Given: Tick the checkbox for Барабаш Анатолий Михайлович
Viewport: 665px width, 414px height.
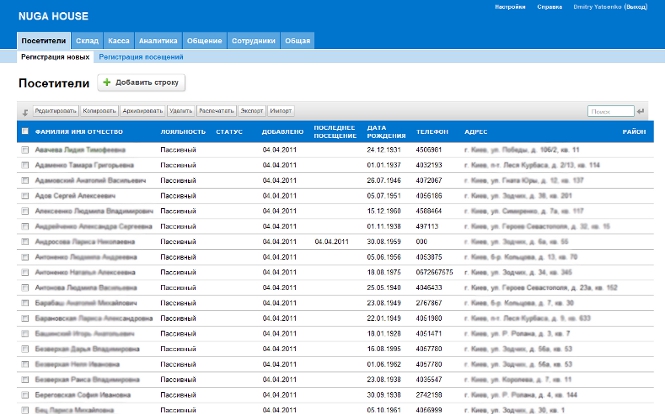Looking at the screenshot, I should [25, 302].
